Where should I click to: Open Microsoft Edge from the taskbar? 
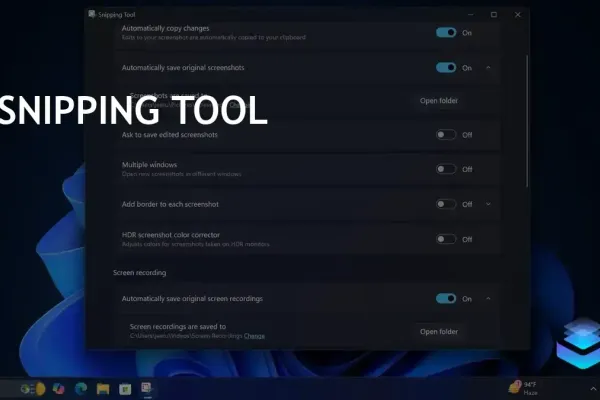81,389
